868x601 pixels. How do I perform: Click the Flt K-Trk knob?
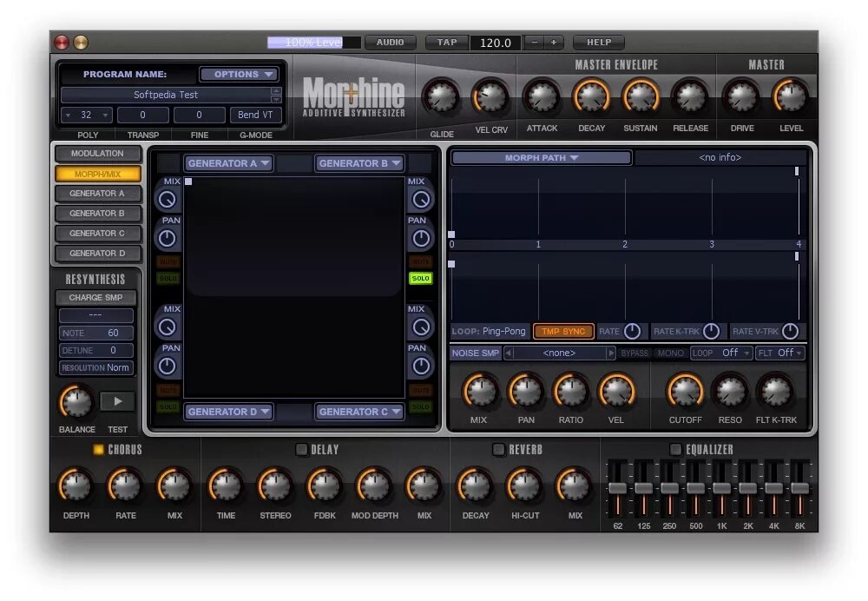(x=775, y=391)
